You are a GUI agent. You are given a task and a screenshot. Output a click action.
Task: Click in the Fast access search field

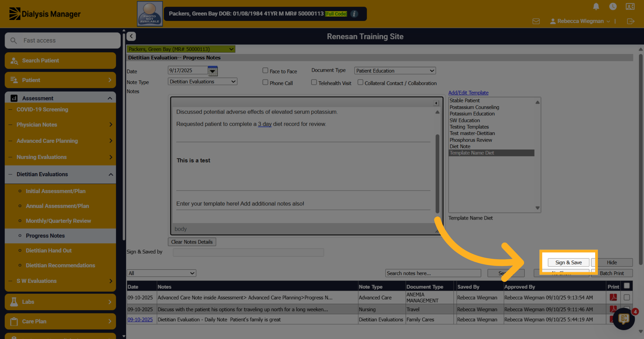[x=63, y=41]
